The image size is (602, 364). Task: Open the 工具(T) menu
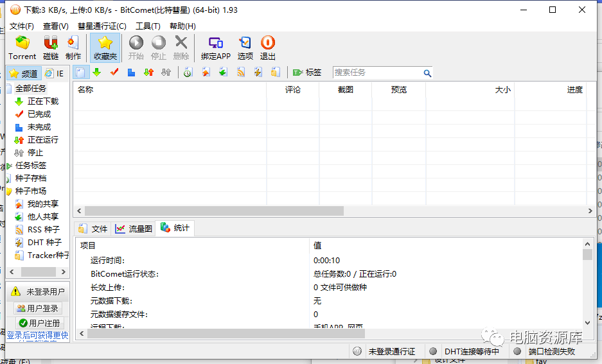click(148, 26)
